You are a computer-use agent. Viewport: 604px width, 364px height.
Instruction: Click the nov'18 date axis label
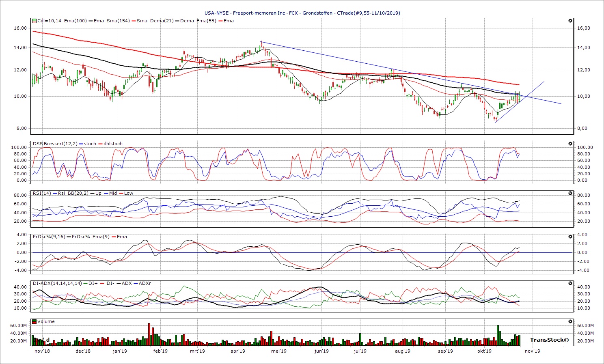(42, 351)
